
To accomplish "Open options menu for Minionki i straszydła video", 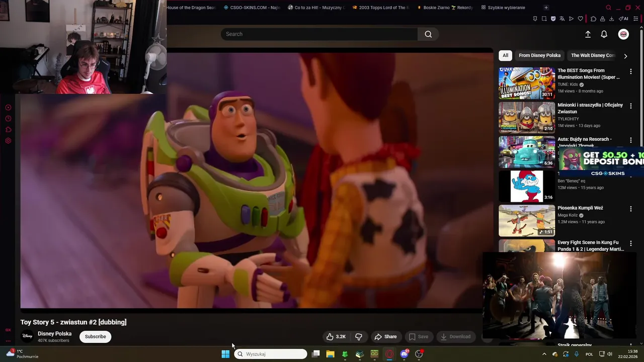I will [x=630, y=106].
